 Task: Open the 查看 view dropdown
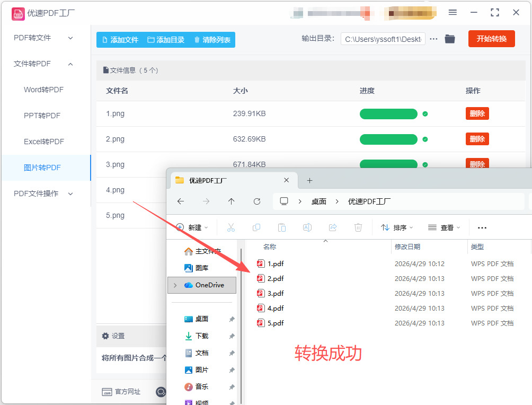coord(444,227)
